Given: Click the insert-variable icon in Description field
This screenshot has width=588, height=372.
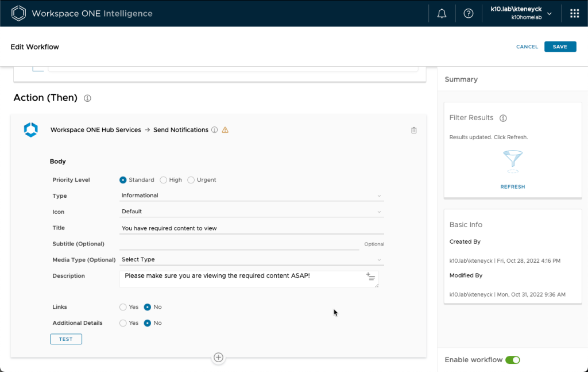Looking at the screenshot, I should (x=370, y=277).
